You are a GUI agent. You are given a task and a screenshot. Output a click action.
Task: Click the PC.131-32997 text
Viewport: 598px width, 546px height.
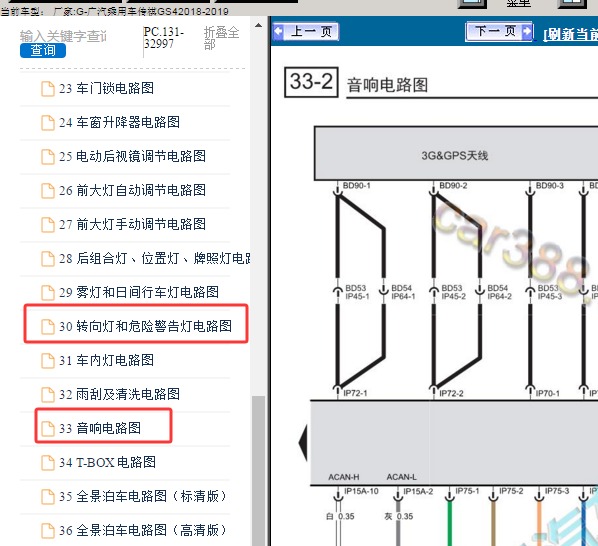(x=164, y=37)
